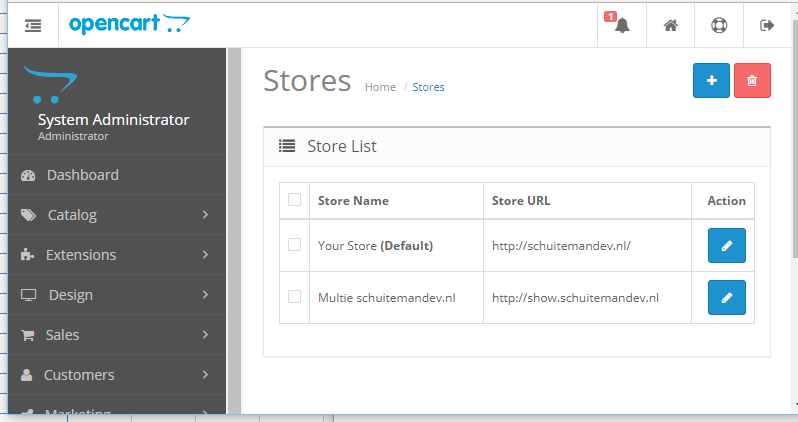Open the Dashboard menu item
The width and height of the screenshot is (798, 422).
117,175
